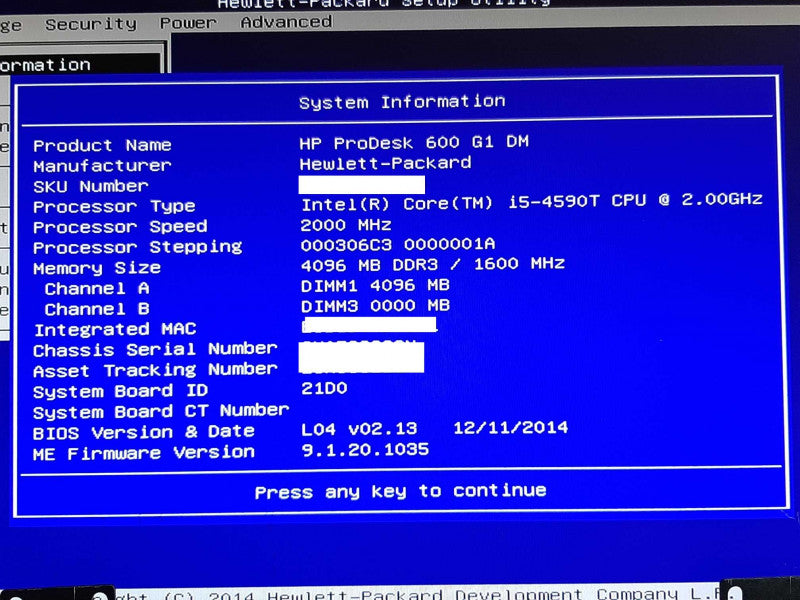800x600 pixels.
Task: Click '4096 MB DDR3 / 1600 MHz' value
Action: coord(433,264)
